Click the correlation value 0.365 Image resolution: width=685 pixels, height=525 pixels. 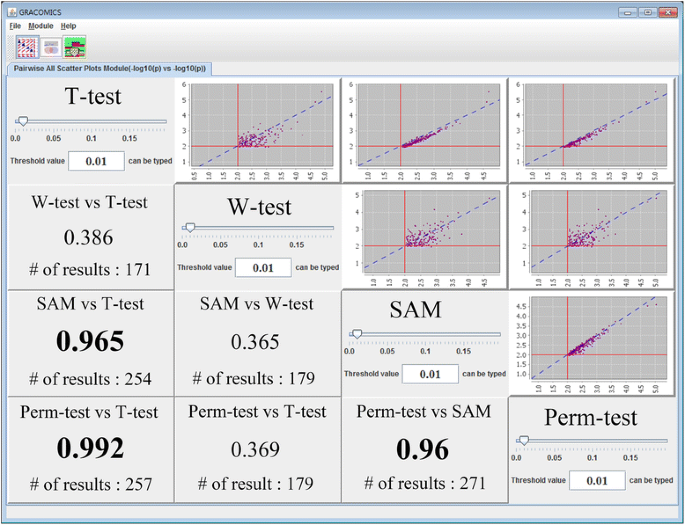coord(255,342)
